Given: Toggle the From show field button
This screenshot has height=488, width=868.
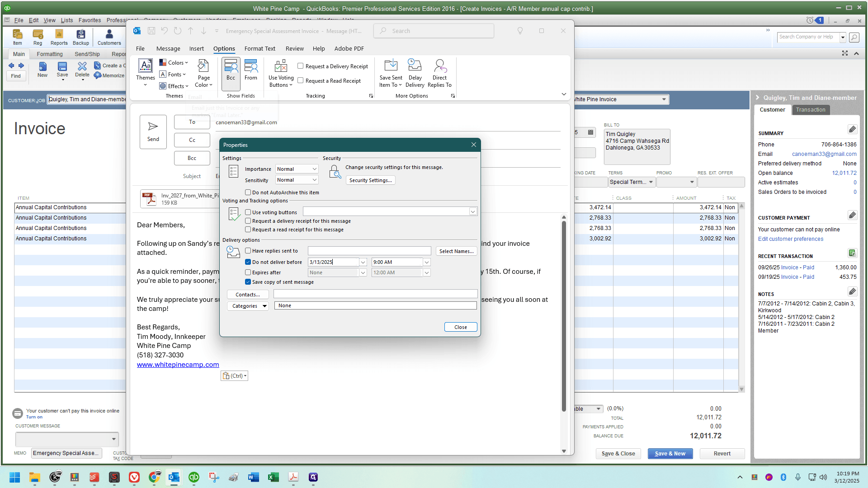Looking at the screenshot, I should 251,70.
